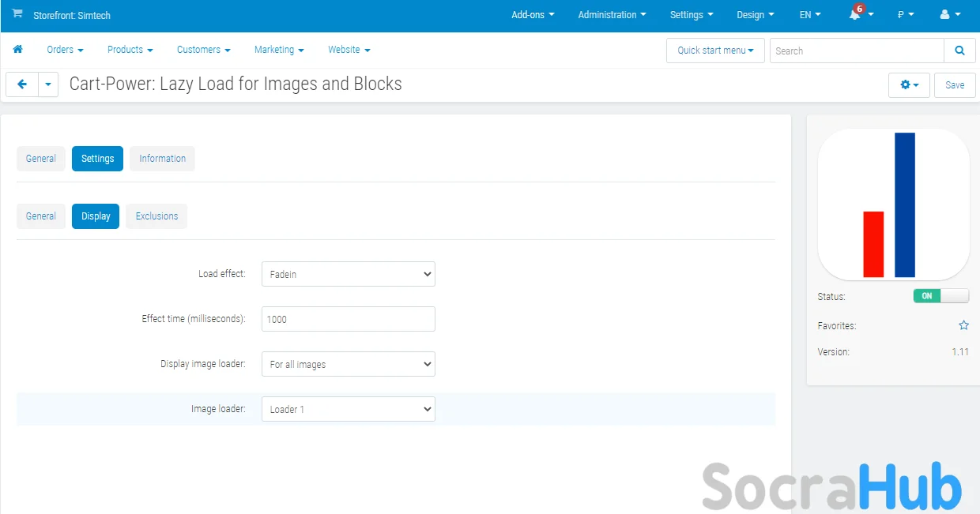
Task: Open the Quick start menu dropdown
Action: (714, 51)
